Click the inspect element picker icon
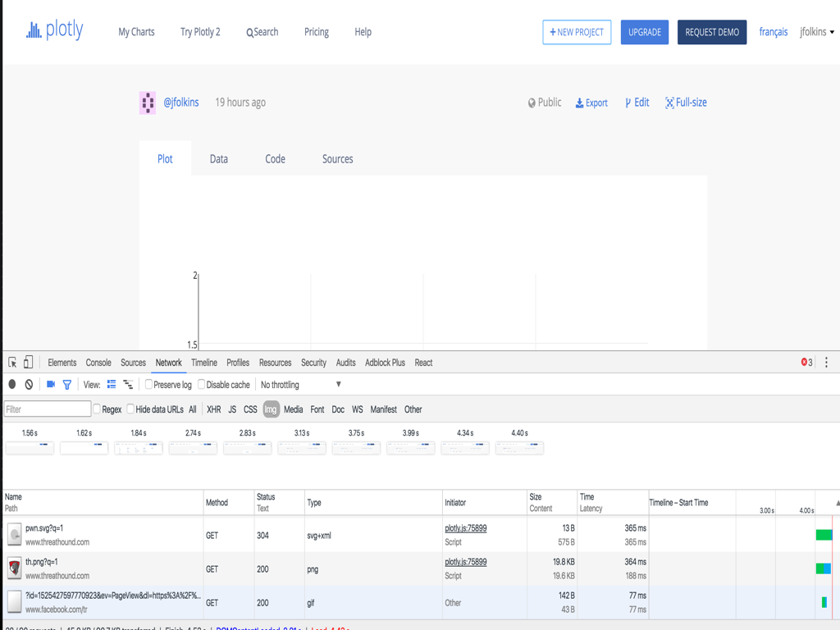840x630 pixels. (x=12, y=363)
